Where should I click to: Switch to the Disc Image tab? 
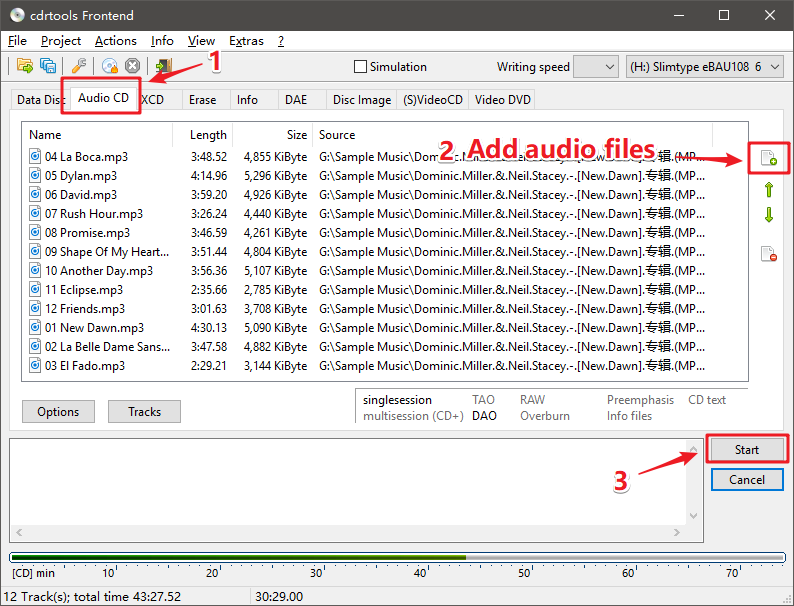point(362,100)
